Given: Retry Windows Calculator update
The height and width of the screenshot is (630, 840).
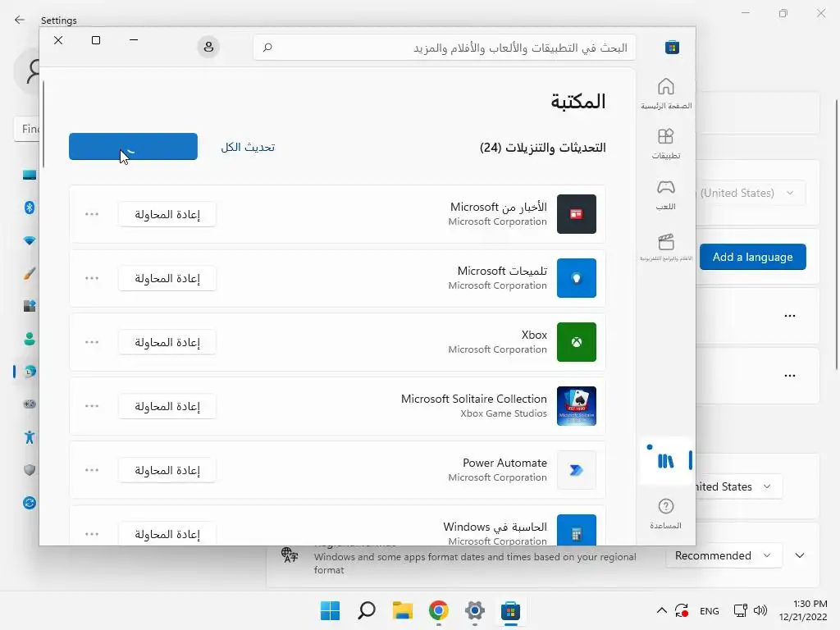Looking at the screenshot, I should click(x=167, y=533).
